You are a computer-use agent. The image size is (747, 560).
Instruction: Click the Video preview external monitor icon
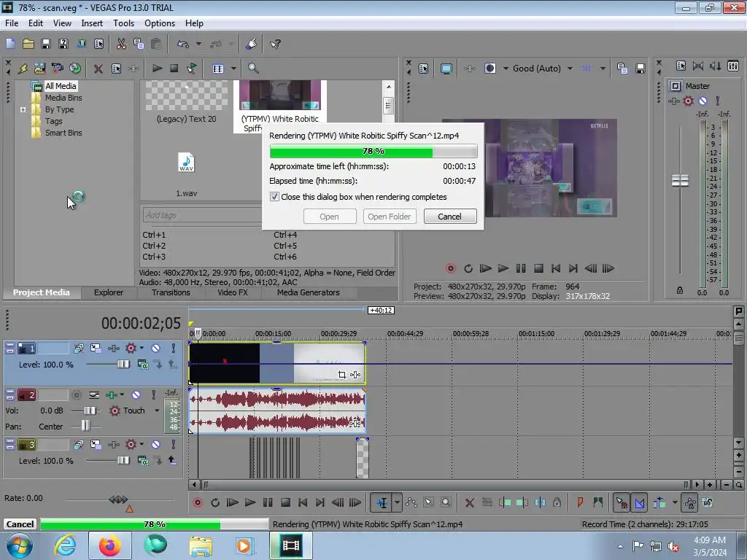click(x=446, y=69)
